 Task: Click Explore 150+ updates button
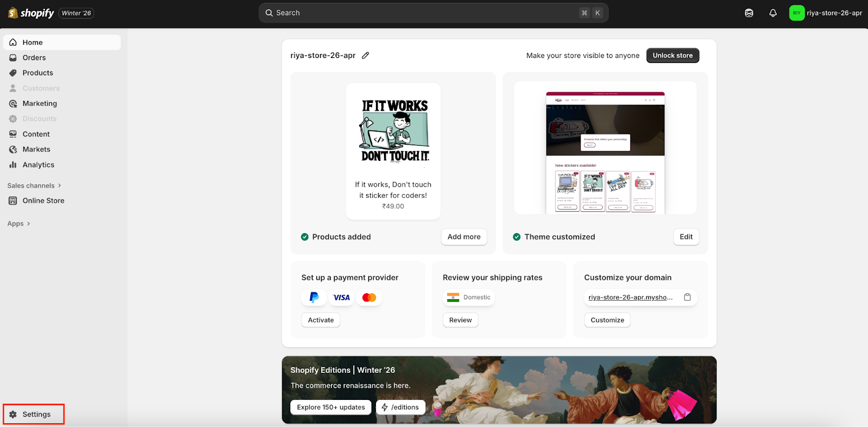(x=331, y=407)
